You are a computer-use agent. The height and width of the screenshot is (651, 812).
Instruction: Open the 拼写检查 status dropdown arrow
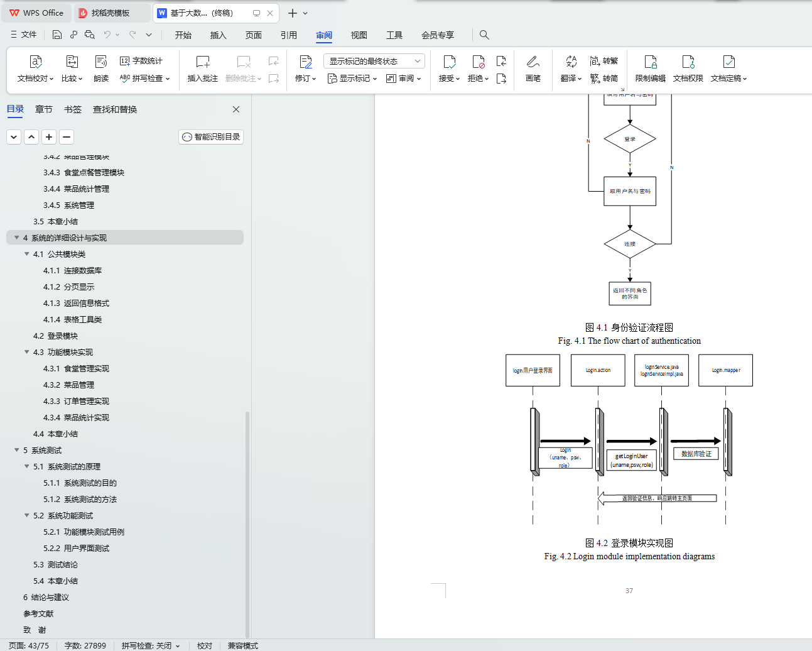178,646
